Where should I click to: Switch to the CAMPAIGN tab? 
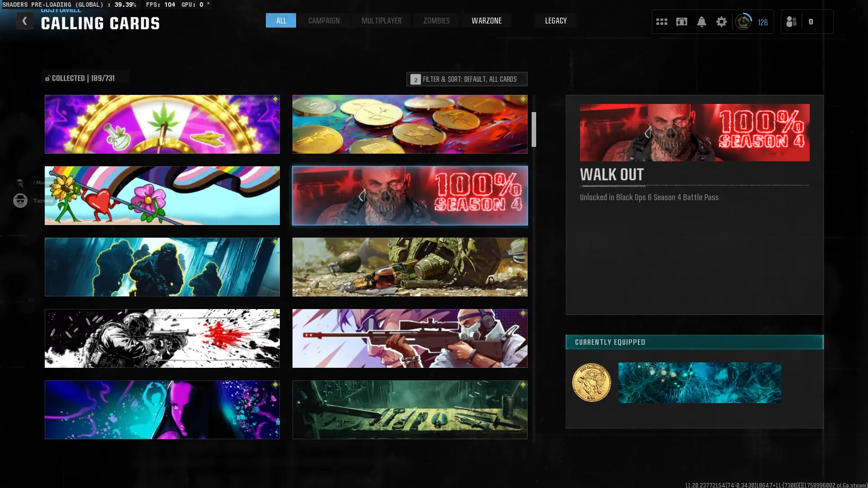tap(324, 21)
